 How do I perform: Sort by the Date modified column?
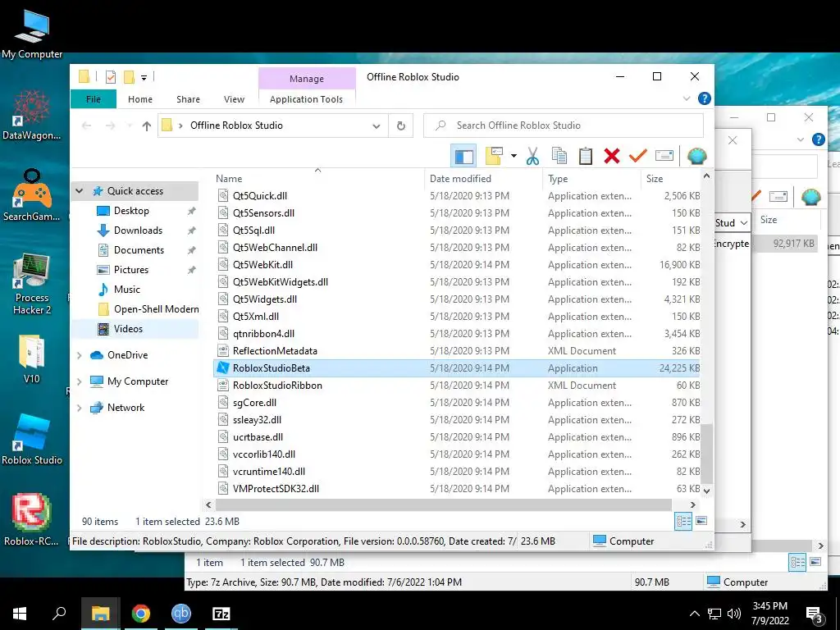(460, 179)
